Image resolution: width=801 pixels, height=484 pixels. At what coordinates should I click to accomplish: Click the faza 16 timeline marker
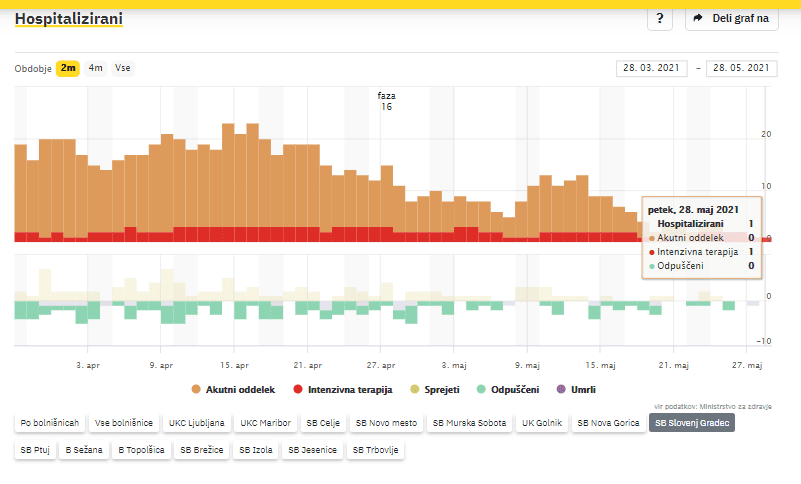[x=386, y=101]
